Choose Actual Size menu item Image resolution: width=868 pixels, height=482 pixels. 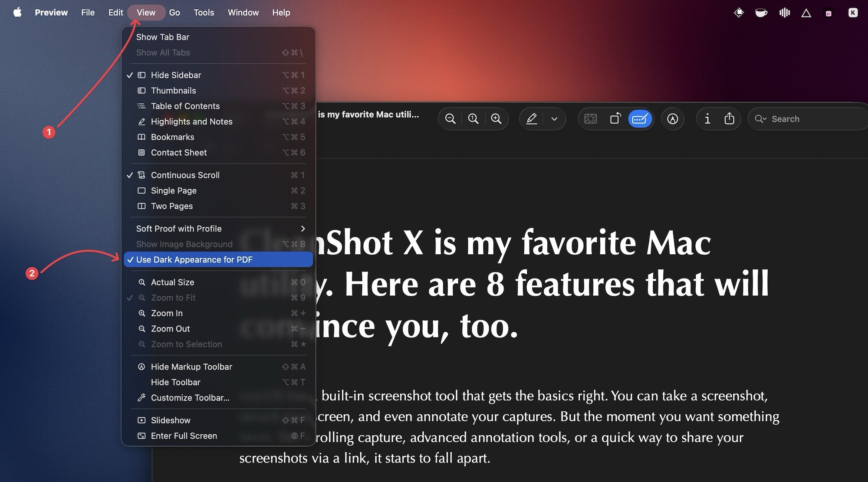(218, 282)
